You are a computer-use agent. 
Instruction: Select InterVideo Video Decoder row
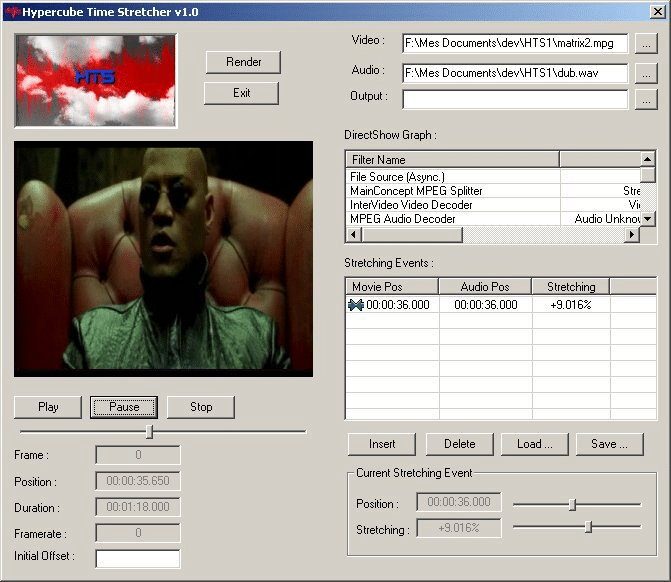pyautogui.click(x=493, y=205)
